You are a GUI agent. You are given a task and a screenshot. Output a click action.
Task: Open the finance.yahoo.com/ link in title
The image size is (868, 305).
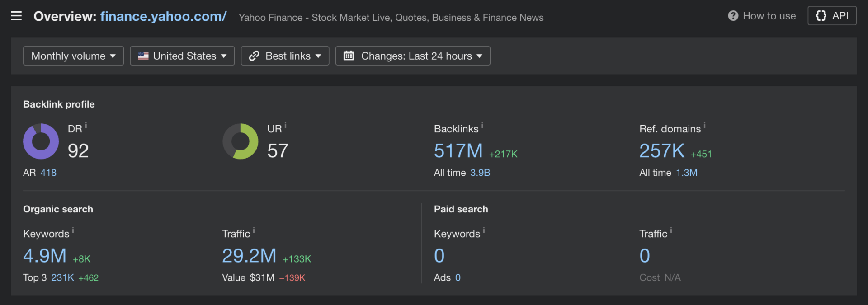[x=163, y=17]
